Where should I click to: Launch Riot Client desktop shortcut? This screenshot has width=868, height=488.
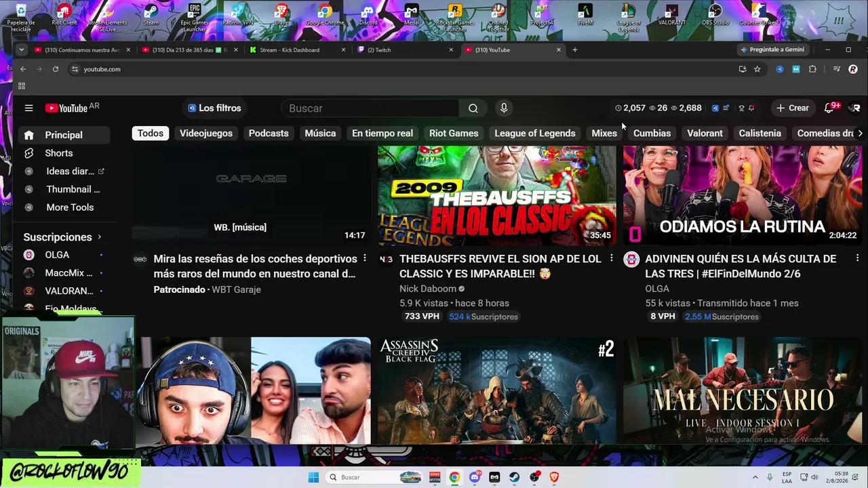pyautogui.click(x=64, y=14)
